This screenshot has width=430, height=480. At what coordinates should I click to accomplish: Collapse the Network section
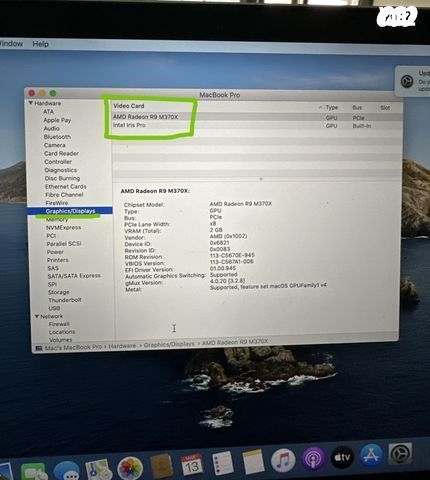(37, 316)
